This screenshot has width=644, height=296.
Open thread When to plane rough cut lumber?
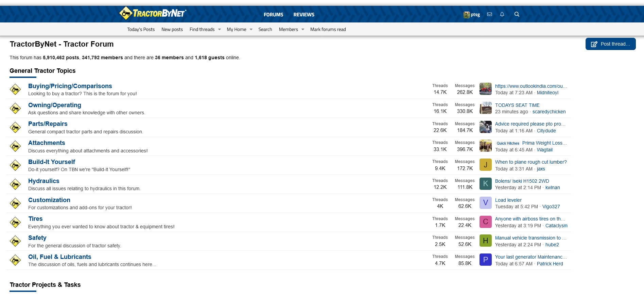[531, 162]
